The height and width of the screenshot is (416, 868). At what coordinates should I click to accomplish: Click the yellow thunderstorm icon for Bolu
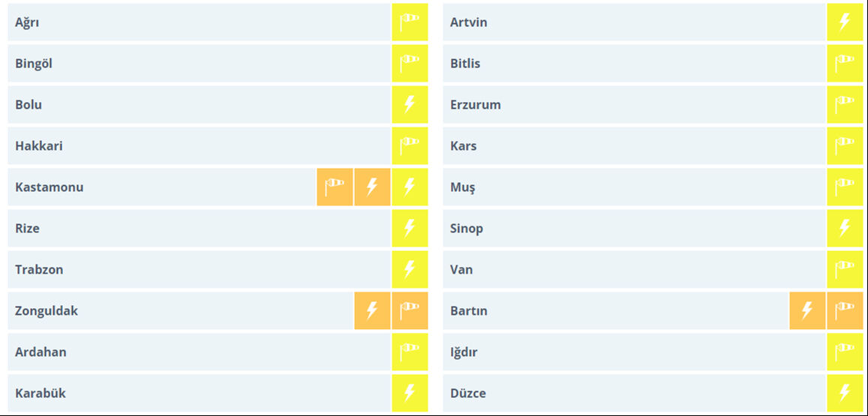tap(410, 105)
